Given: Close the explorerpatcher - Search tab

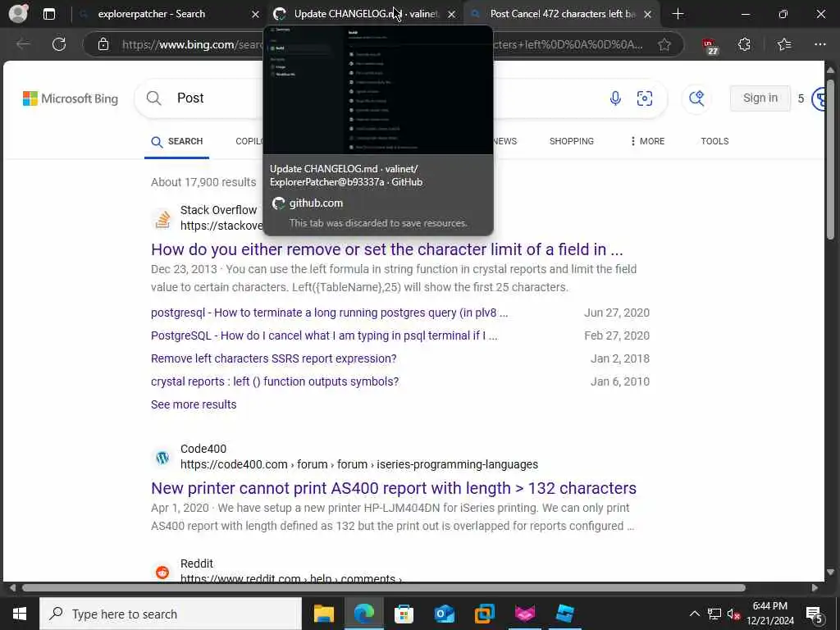Looking at the screenshot, I should [255, 15].
